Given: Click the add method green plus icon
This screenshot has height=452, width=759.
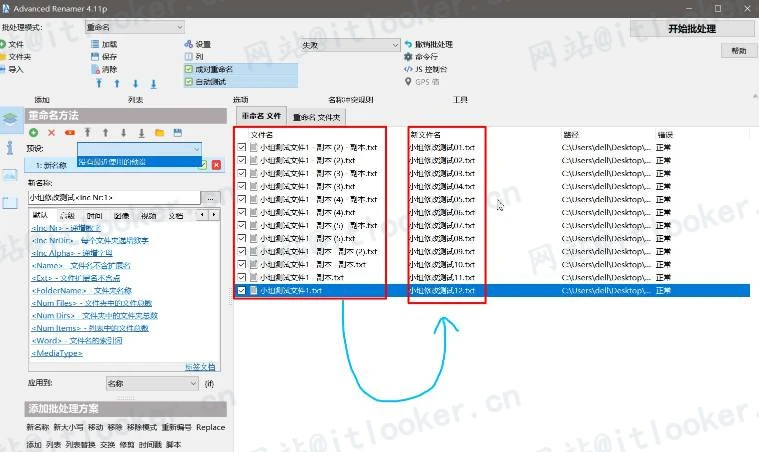Looking at the screenshot, I should pyautogui.click(x=33, y=133).
